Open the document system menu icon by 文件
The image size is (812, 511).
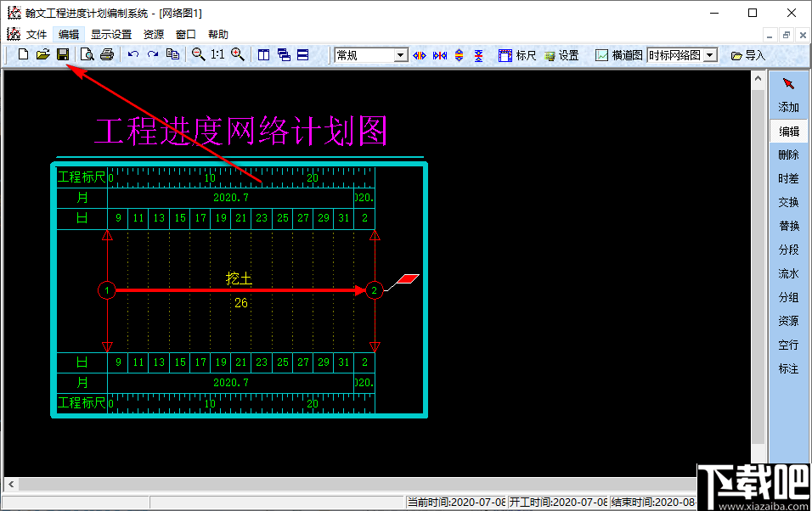[14, 34]
